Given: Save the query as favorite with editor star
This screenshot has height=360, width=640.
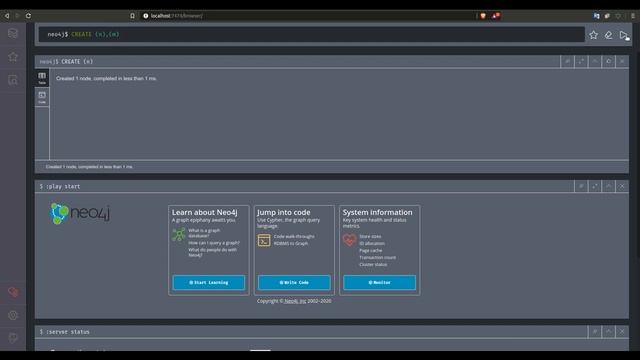Looking at the screenshot, I should [593, 35].
